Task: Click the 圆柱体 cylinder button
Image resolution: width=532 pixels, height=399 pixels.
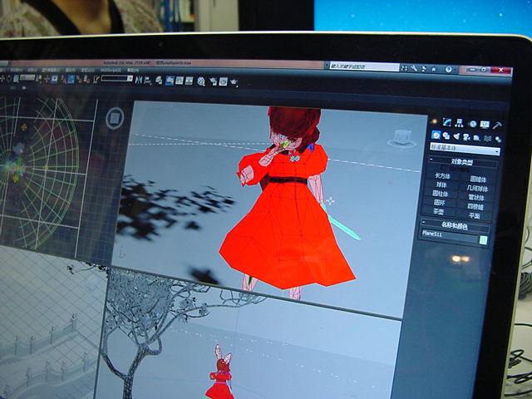Action: [x=441, y=194]
